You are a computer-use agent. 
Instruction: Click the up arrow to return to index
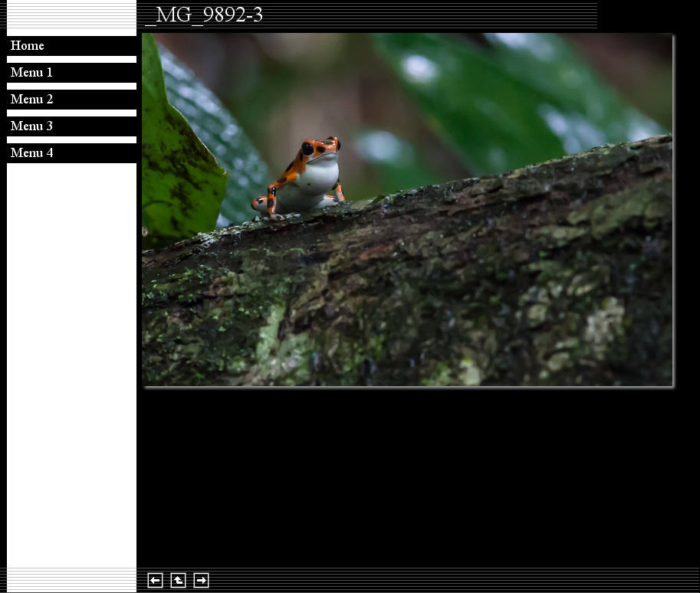[x=178, y=581]
